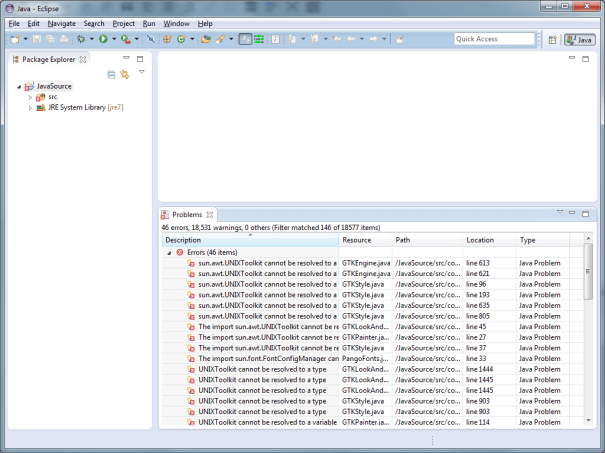Close the Problems view tab
Screen dimensions: 605x453
[210, 215]
